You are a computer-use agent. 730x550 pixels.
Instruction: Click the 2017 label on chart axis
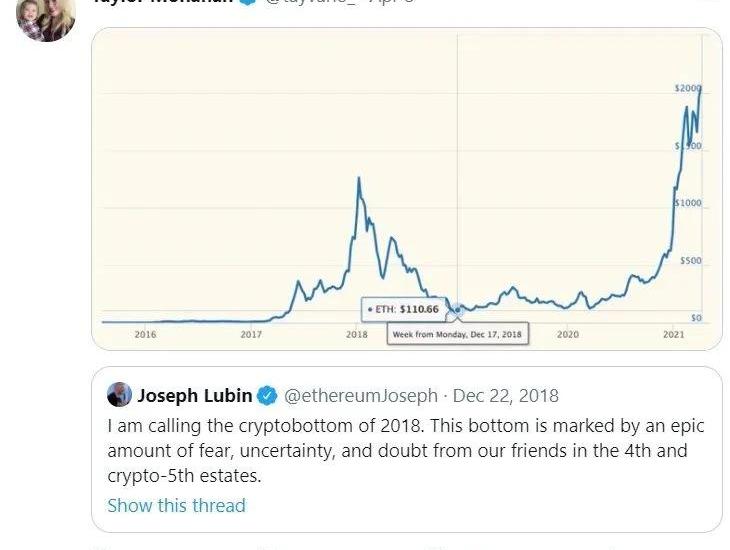tap(251, 334)
